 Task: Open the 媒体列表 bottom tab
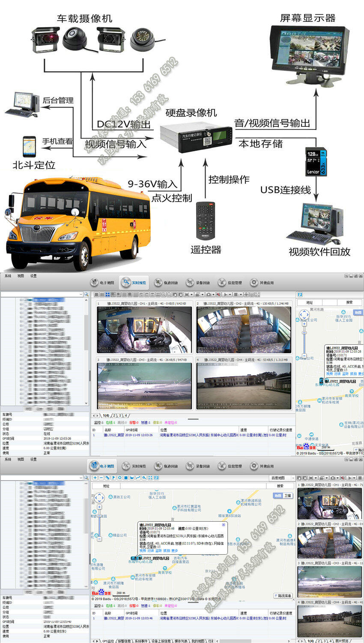click(179, 641)
